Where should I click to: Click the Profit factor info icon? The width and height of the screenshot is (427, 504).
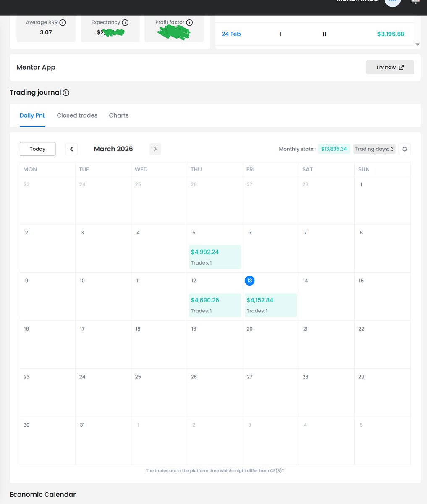point(189,22)
